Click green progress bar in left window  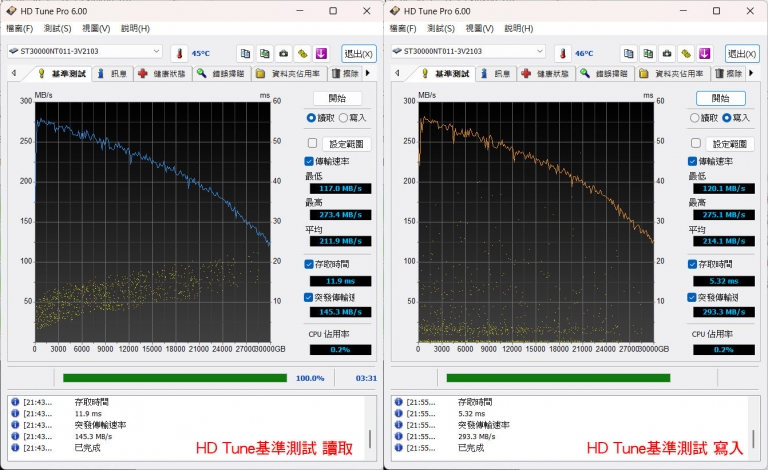[175, 378]
